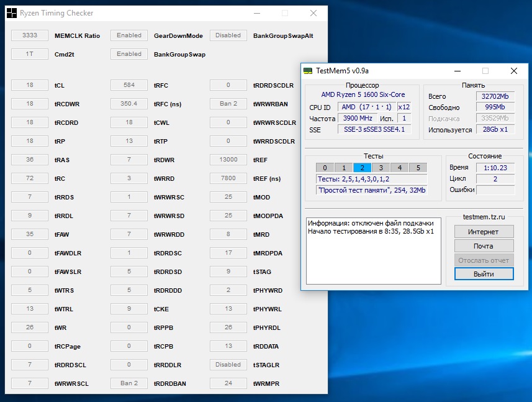
Task: Click the AMD Ryzen 5 1600 Six-Core text
Action: coord(363,94)
